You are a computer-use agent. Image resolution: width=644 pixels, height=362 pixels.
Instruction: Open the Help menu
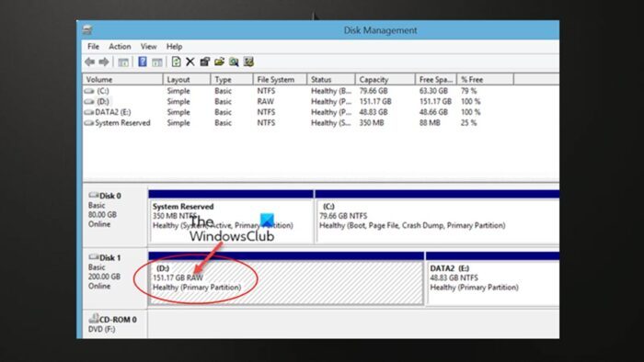coord(174,47)
